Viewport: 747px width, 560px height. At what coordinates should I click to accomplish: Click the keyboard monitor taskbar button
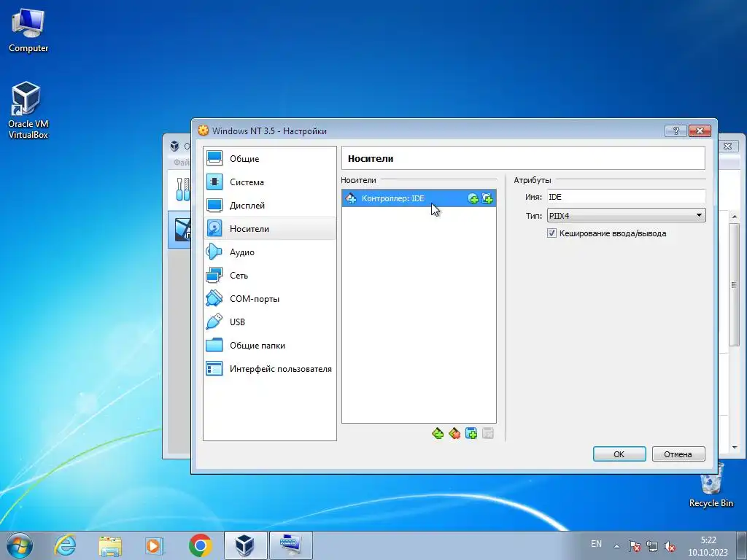(291, 545)
